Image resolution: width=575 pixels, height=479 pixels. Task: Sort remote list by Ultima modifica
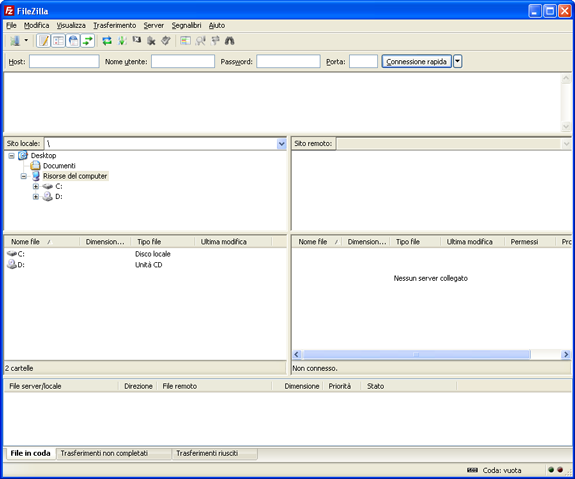472,242
